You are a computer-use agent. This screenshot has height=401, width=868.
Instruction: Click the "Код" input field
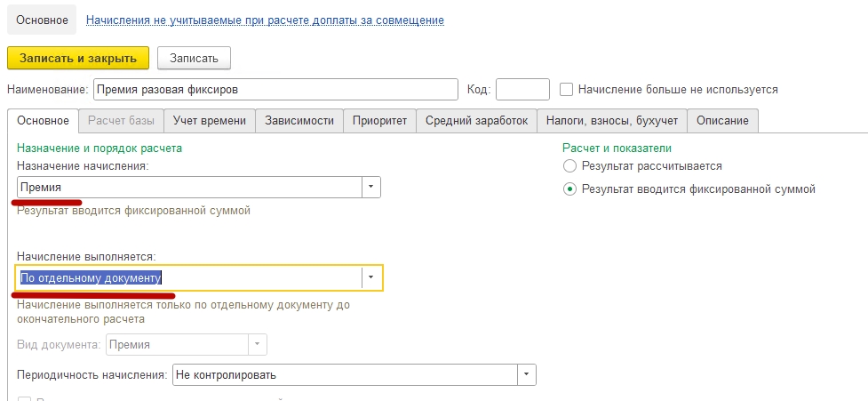click(522, 90)
